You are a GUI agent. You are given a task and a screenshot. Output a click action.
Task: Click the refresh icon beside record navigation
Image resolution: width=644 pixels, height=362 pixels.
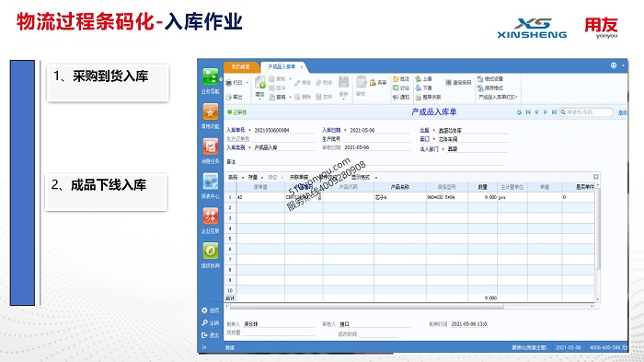(x=519, y=112)
